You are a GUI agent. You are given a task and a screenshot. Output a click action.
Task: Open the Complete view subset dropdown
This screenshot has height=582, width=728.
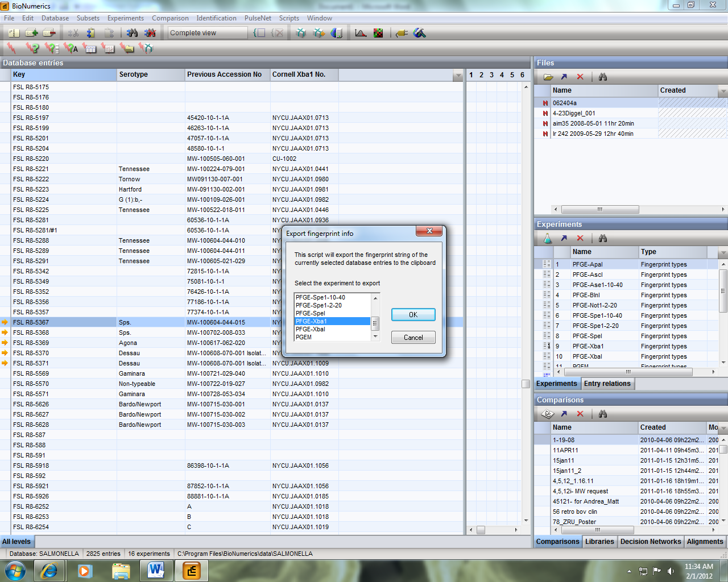pos(208,33)
